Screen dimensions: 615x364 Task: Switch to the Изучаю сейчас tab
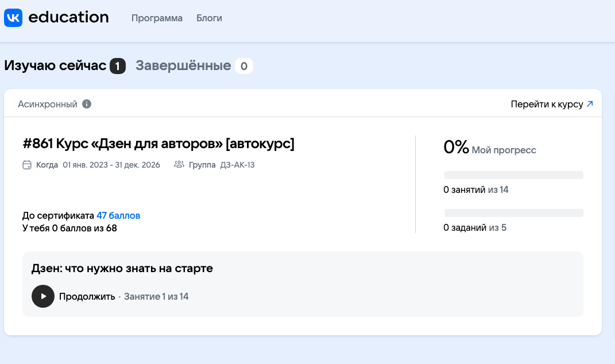click(55, 65)
